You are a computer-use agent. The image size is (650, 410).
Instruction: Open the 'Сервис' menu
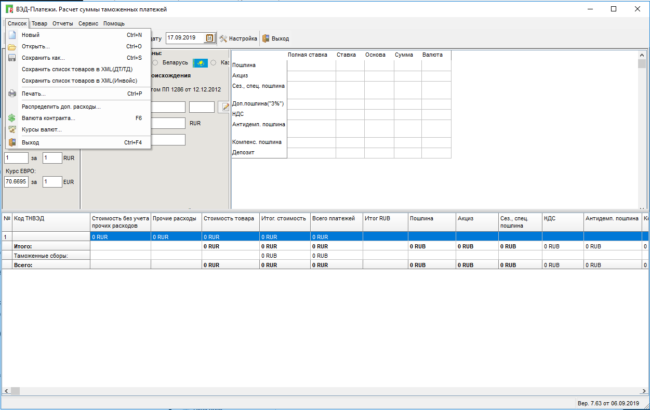click(x=88, y=22)
